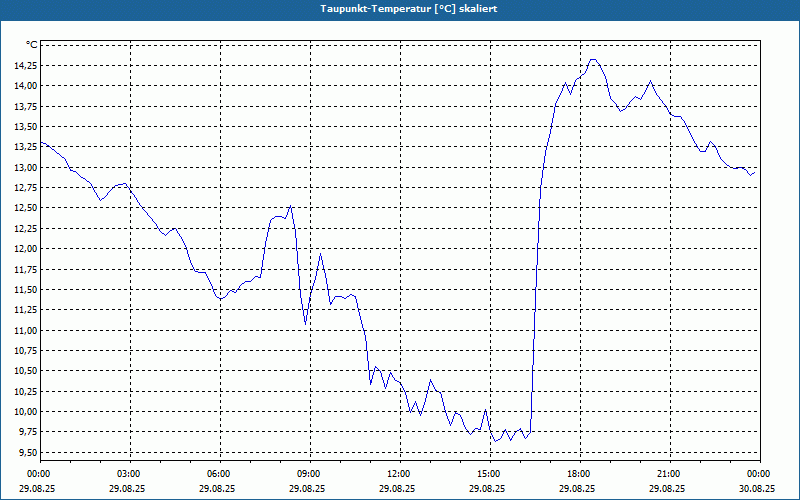
Task: Click the 13,25 y-axis label
Action: [27, 147]
